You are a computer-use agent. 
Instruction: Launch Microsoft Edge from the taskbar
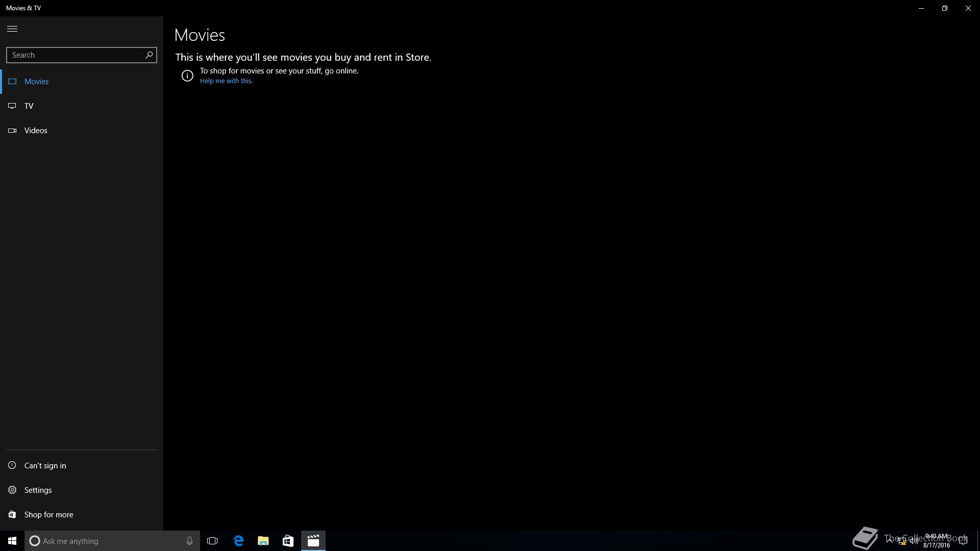pos(238,541)
